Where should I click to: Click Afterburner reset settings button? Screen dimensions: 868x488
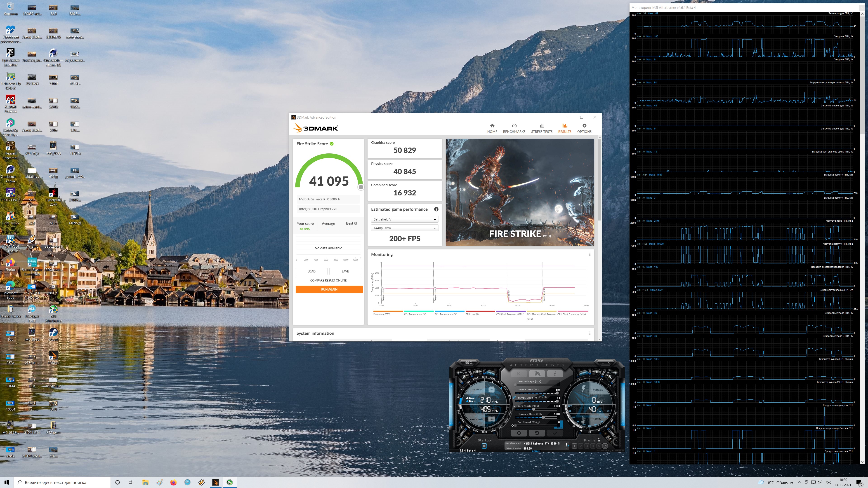click(537, 433)
